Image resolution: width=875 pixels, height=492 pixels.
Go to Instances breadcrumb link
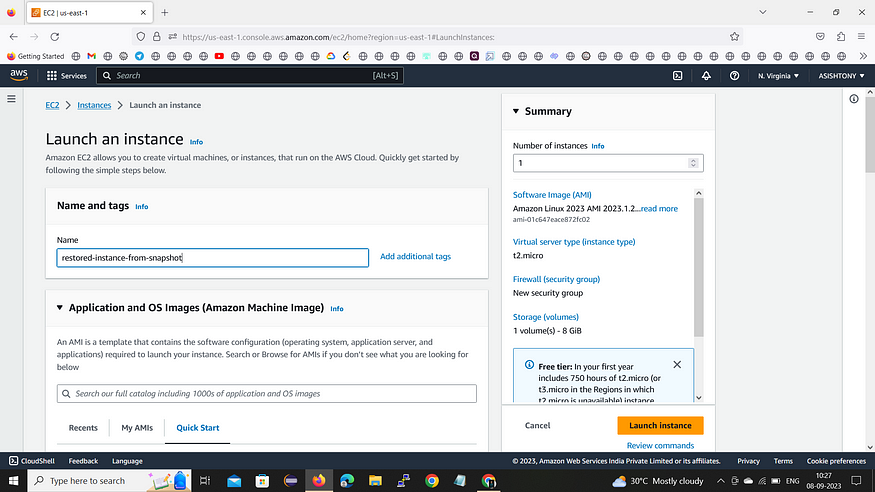94,105
